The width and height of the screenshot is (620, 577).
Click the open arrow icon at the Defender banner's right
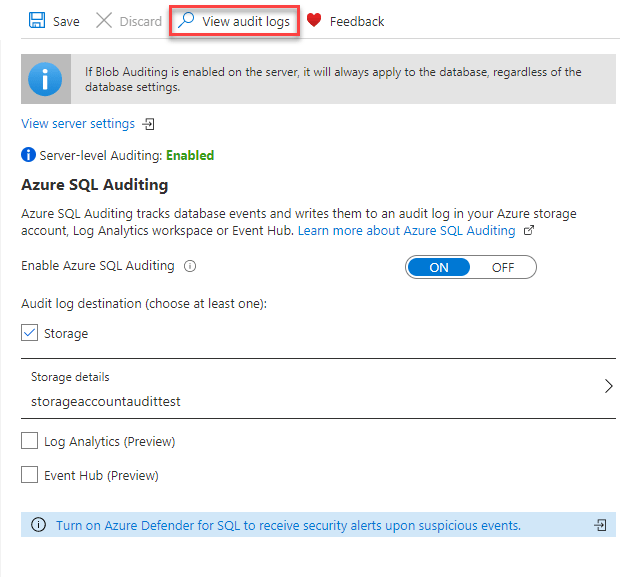[600, 525]
